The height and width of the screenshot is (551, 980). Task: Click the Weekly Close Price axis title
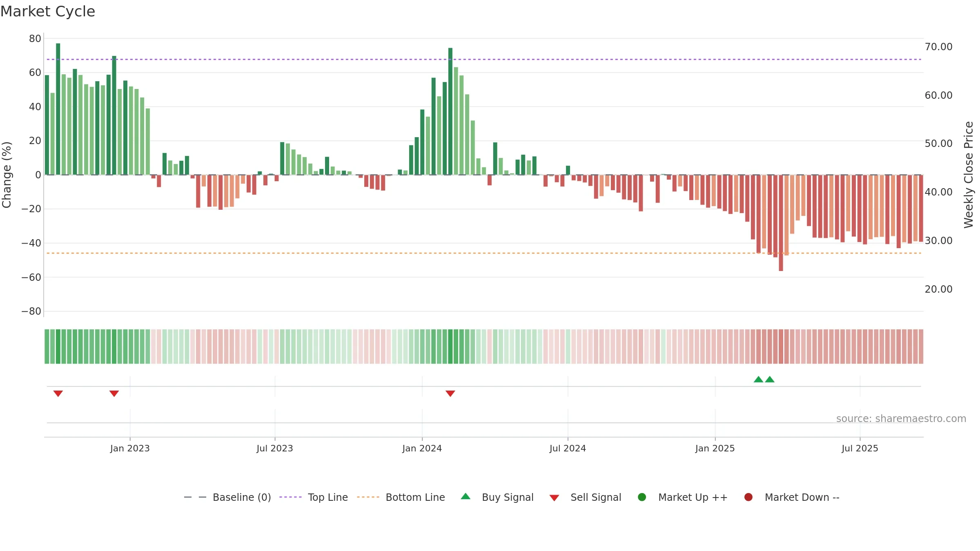[969, 175]
